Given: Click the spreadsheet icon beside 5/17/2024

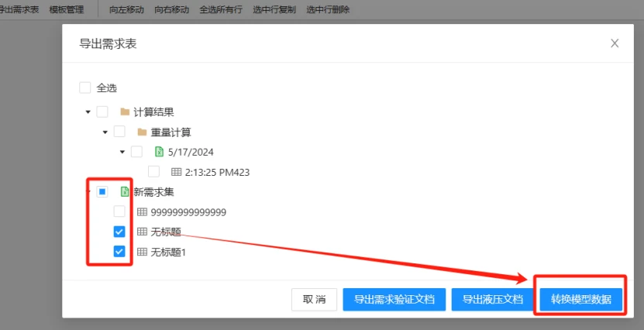Looking at the screenshot, I should tap(160, 152).
